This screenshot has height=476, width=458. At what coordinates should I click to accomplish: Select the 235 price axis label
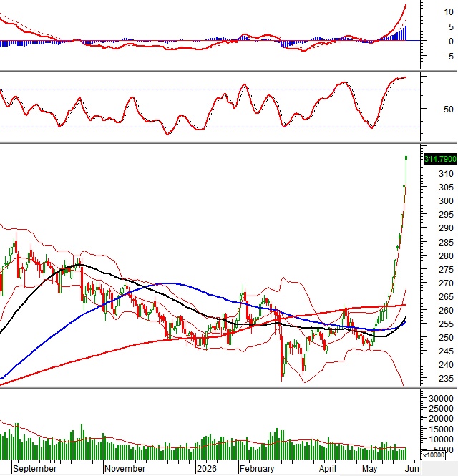tap(446, 378)
